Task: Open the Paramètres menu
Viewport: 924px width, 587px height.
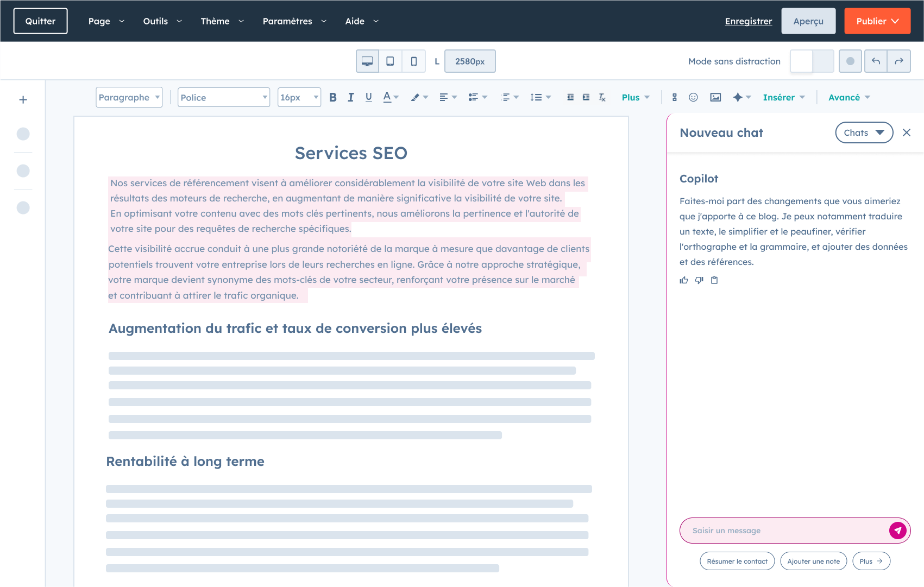Action: (294, 21)
